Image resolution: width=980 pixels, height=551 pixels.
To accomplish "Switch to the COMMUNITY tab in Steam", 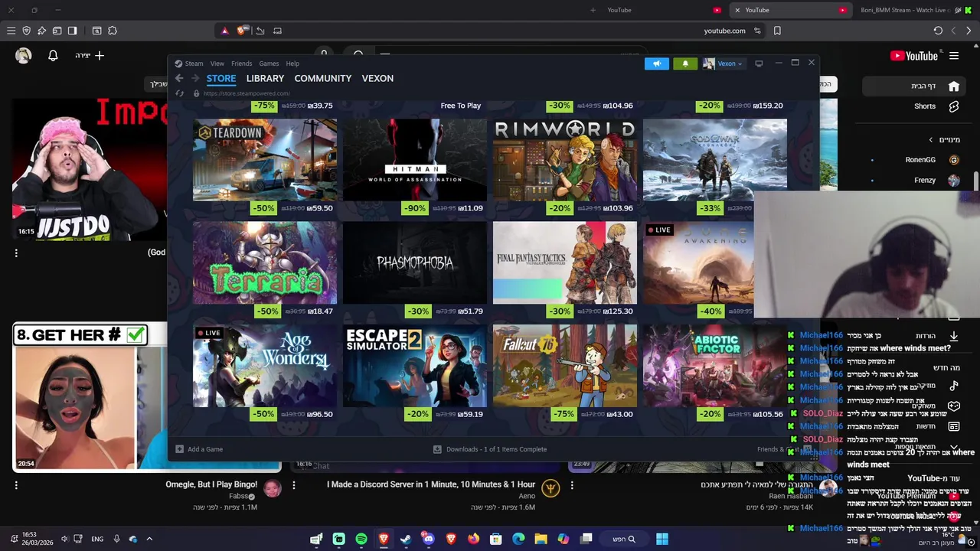I will tap(323, 78).
